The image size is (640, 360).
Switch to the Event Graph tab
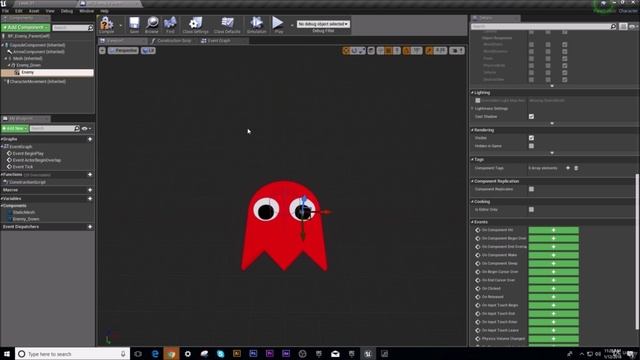click(219, 41)
